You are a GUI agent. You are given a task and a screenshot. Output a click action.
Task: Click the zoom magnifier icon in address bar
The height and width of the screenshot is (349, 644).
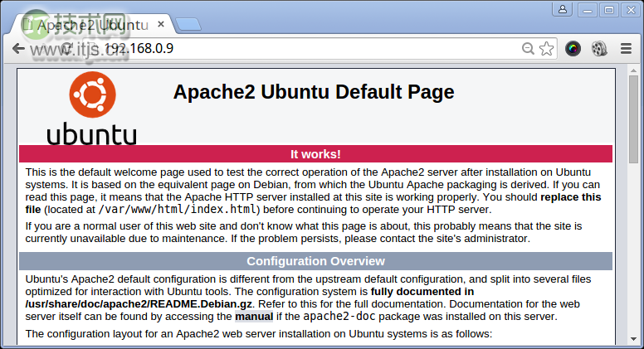click(528, 48)
